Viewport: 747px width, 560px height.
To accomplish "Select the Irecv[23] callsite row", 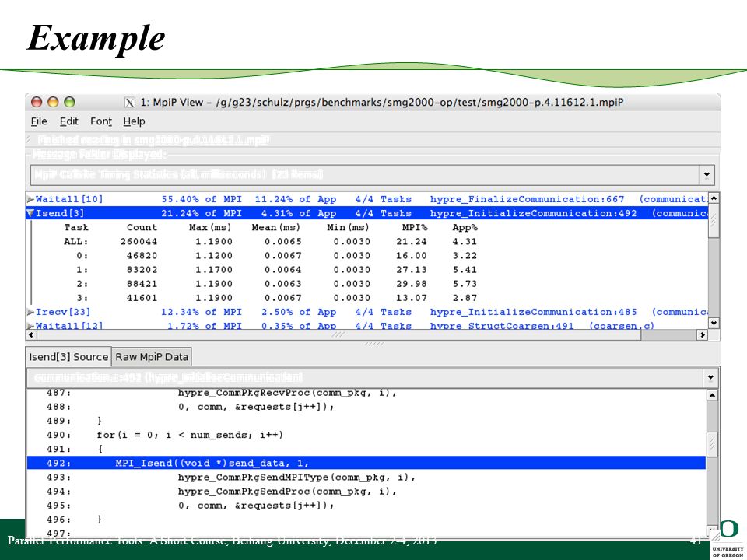I will coord(366,312).
